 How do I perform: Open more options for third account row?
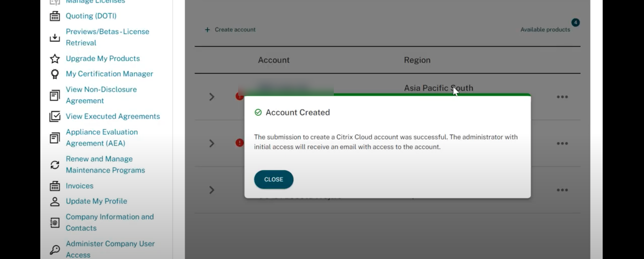562,190
